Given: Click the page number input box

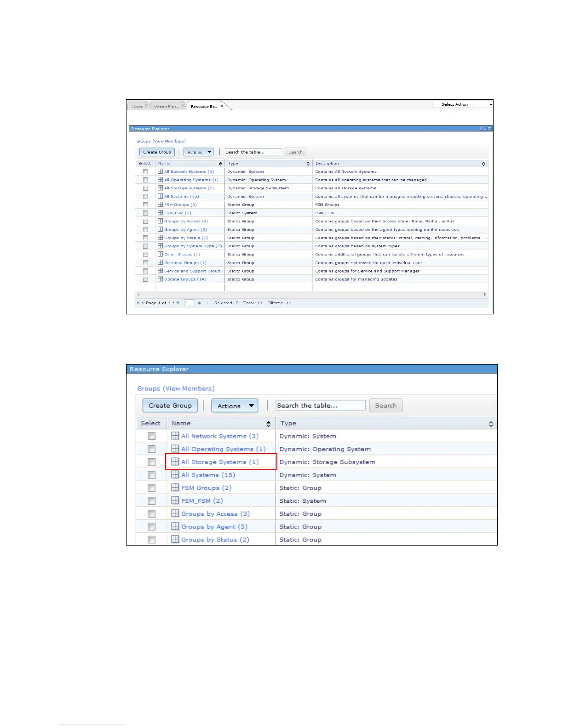Looking at the screenshot, I should coord(189,303).
